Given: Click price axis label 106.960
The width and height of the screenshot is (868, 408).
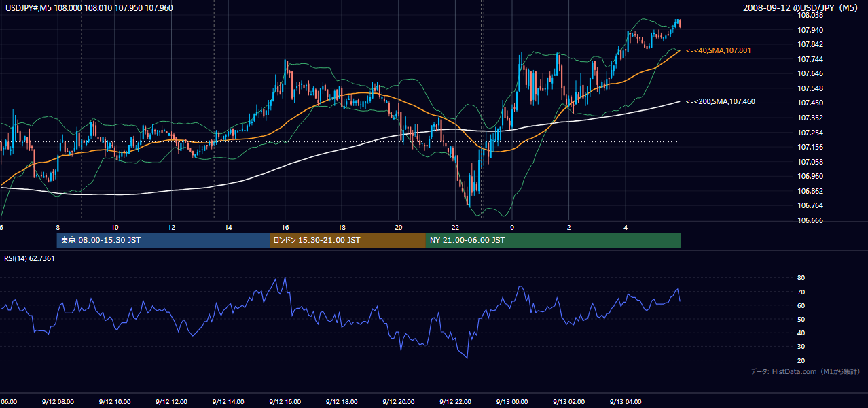Looking at the screenshot, I should point(811,176).
